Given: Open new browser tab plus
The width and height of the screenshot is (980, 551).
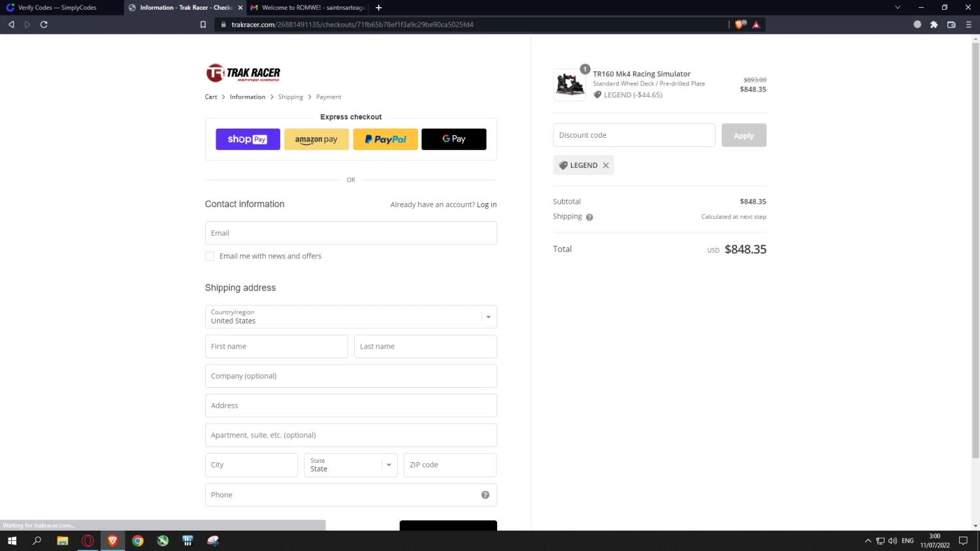Looking at the screenshot, I should [378, 8].
